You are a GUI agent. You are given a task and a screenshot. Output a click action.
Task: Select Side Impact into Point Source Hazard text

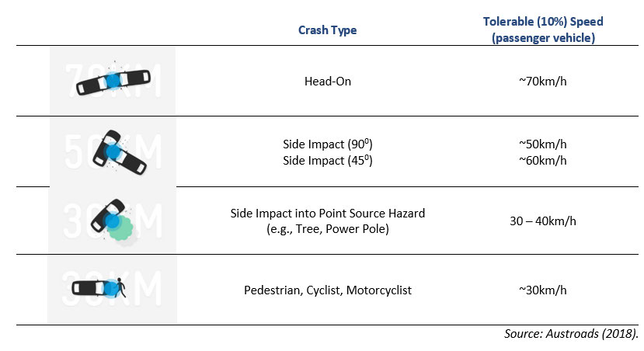click(328, 213)
